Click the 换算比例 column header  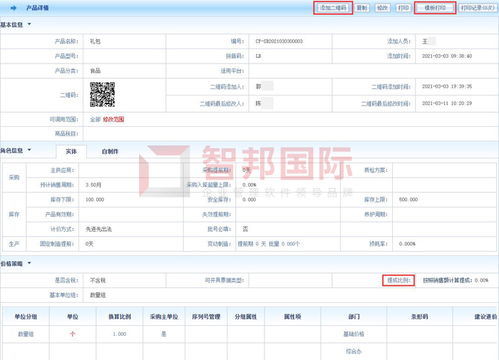120,317
